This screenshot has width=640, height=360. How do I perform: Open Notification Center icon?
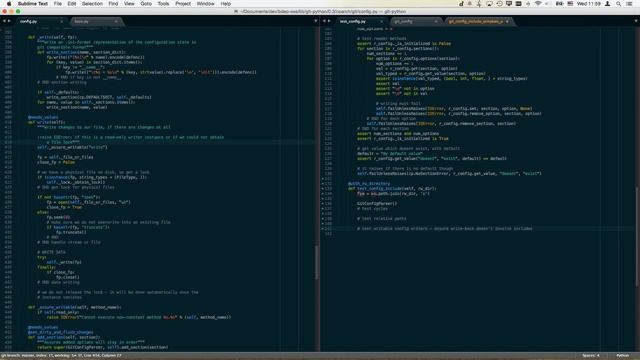[x=629, y=4]
